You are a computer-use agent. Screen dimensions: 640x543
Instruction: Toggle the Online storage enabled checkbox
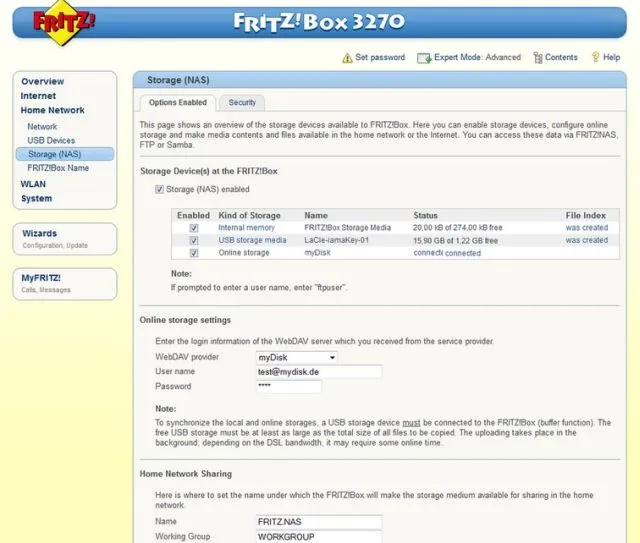(x=194, y=253)
